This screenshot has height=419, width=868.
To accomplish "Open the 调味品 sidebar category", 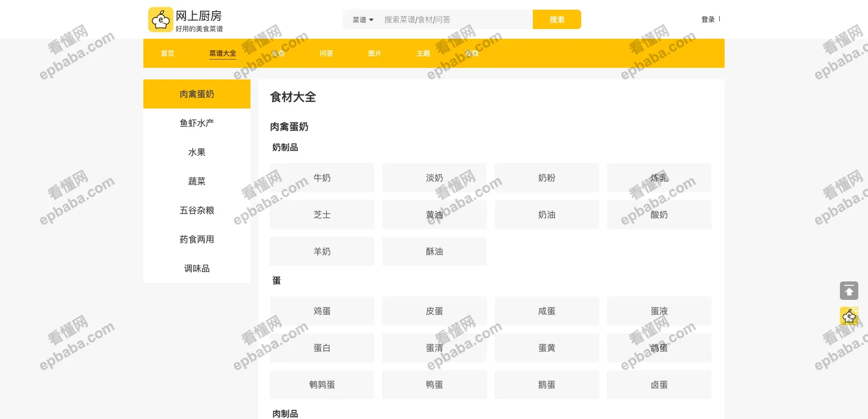I will coord(197,268).
